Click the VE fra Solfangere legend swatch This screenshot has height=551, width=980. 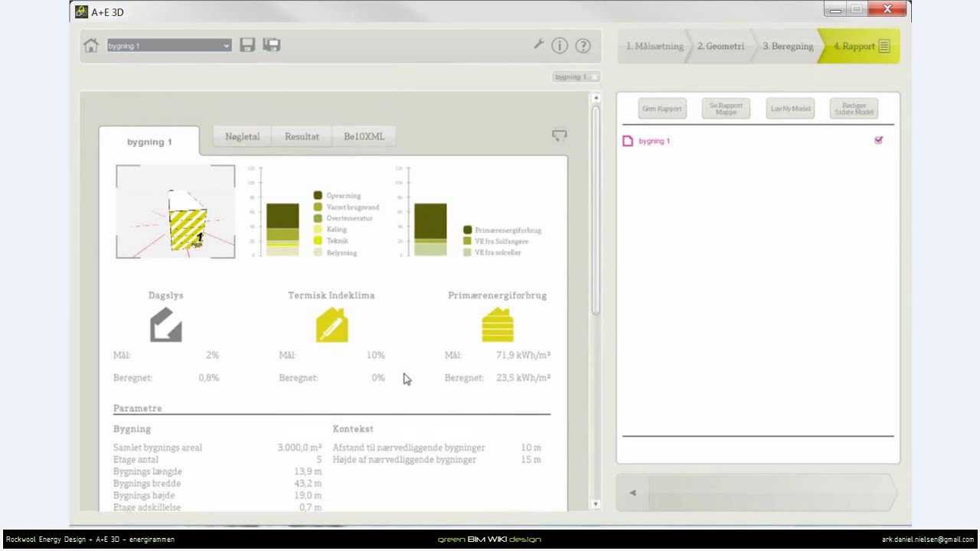[467, 241]
